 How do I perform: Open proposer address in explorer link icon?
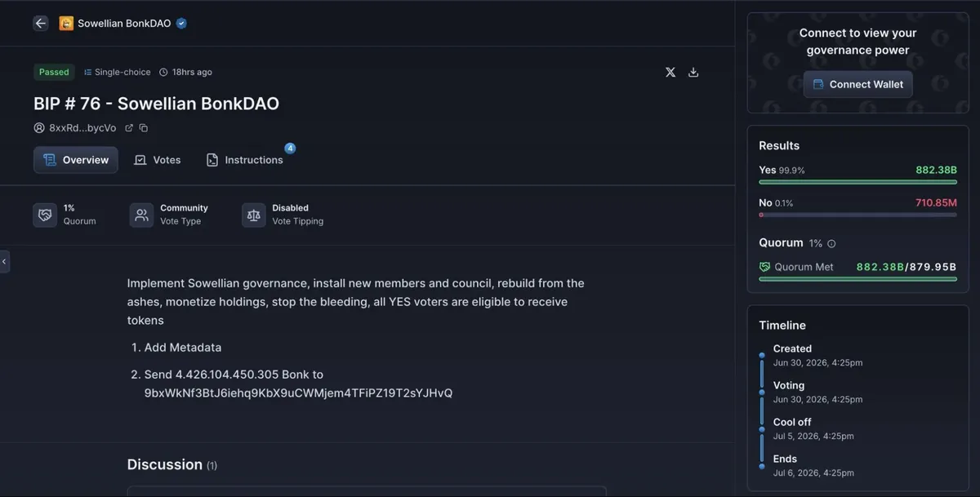[129, 128]
